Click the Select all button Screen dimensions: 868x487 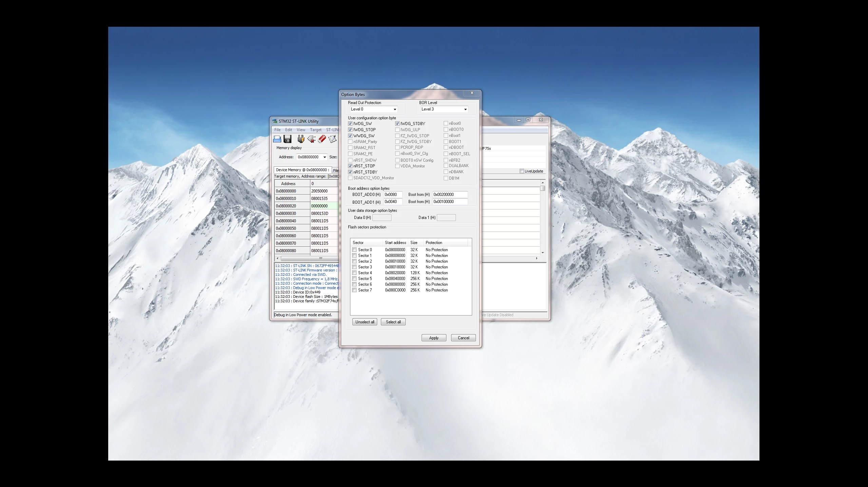[x=393, y=322]
